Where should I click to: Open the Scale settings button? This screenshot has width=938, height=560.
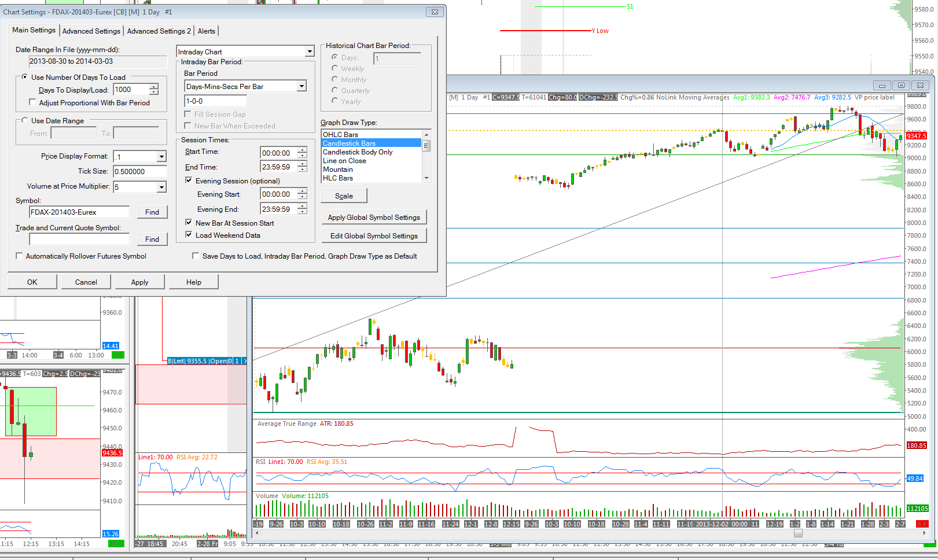click(x=344, y=196)
